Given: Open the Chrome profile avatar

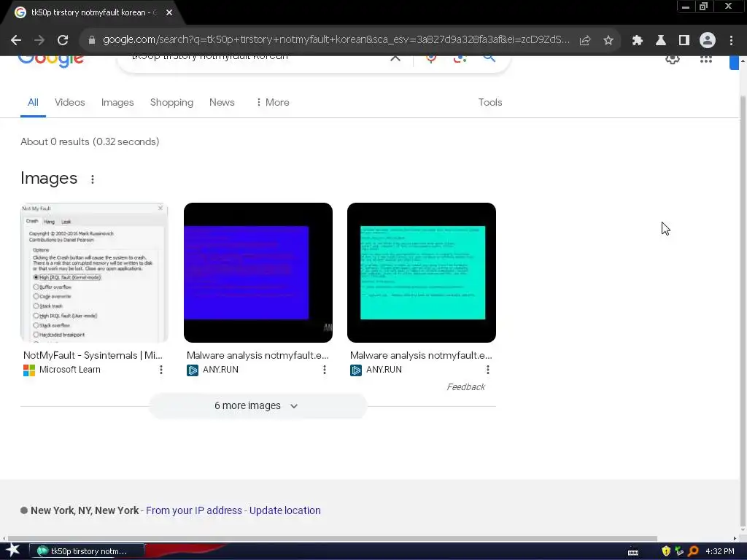Looking at the screenshot, I should tap(708, 41).
